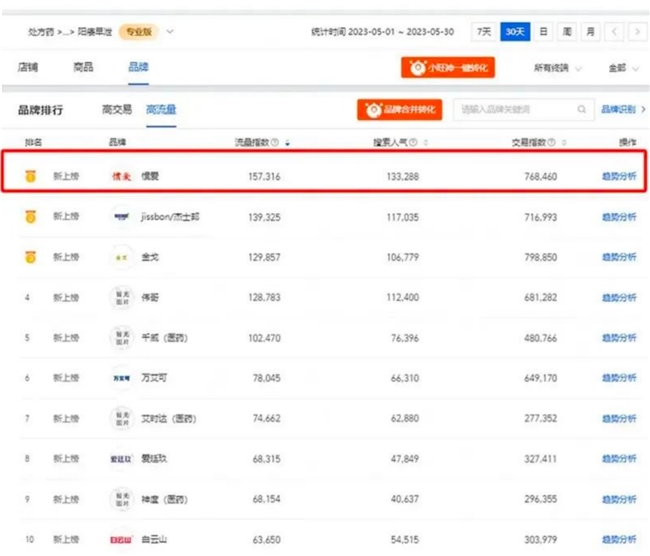Click the breadcrumb category path text
650x556 pixels.
point(70,32)
